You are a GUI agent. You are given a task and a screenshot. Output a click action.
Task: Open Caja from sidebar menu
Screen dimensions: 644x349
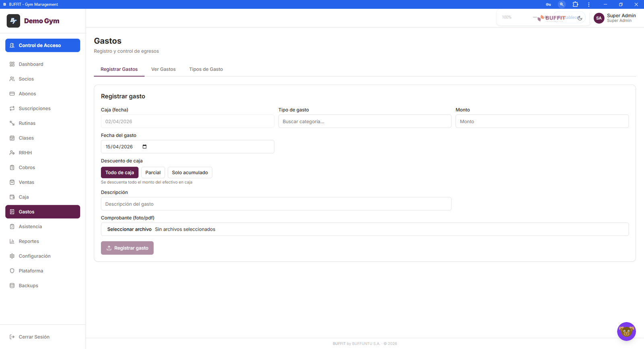[x=43, y=197]
